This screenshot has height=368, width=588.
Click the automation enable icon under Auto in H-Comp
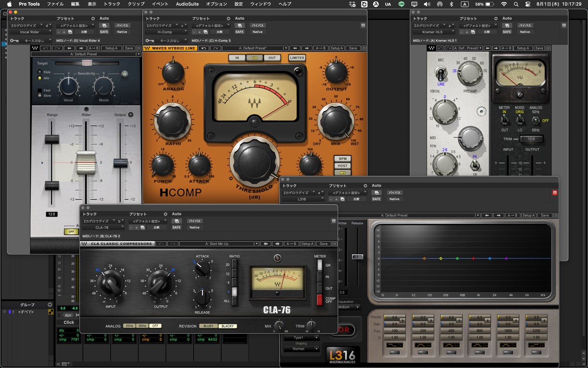tap(240, 26)
